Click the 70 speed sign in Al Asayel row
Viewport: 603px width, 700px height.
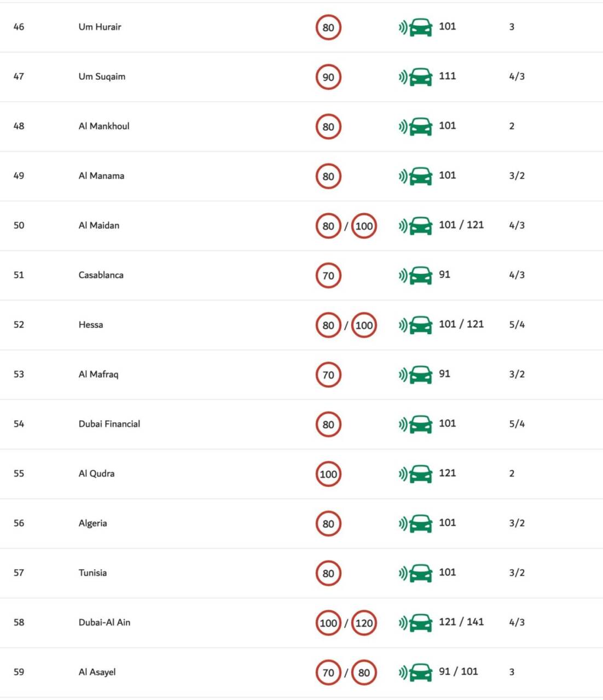click(x=328, y=673)
